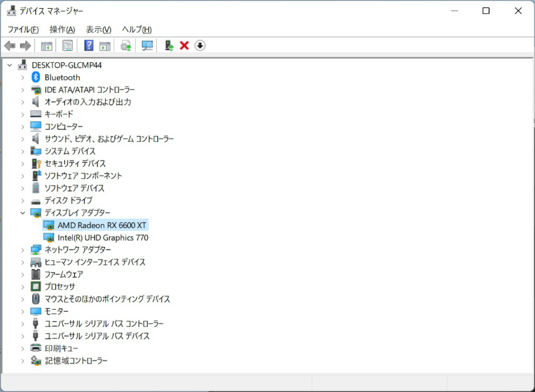Click the キーボード keyboard icon
This screenshot has height=392, width=535.
(x=36, y=114)
